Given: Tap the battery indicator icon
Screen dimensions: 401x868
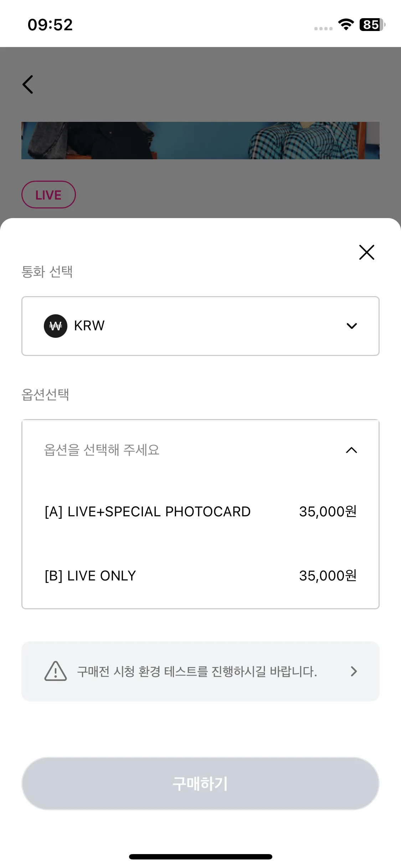Looking at the screenshot, I should pyautogui.click(x=372, y=25).
